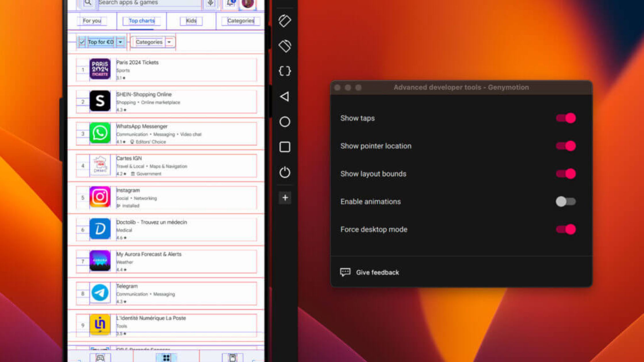Tap the recent apps square button
The width and height of the screenshot is (644, 362).
[285, 147]
